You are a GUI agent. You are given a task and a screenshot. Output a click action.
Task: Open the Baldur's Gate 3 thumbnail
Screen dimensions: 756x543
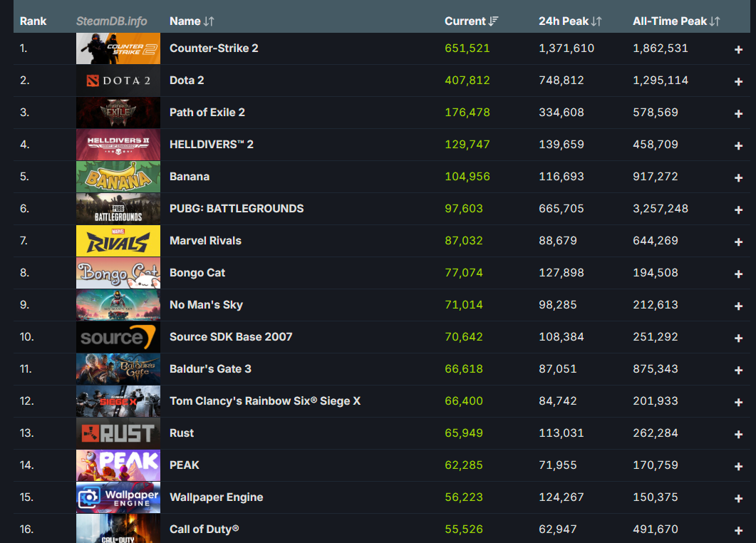118,369
